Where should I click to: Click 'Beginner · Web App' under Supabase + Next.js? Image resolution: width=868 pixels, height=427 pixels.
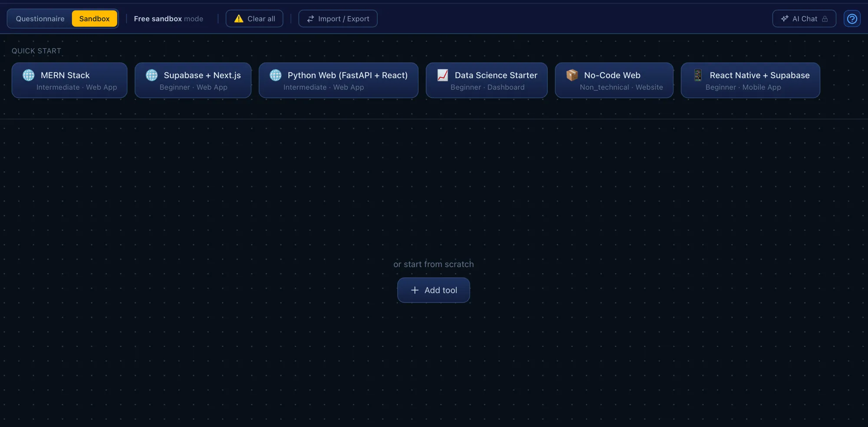pos(194,87)
